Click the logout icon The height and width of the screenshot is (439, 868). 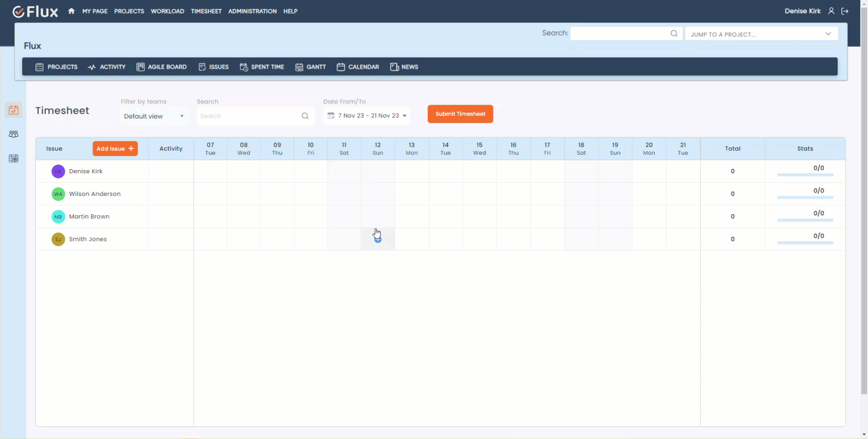(x=845, y=11)
